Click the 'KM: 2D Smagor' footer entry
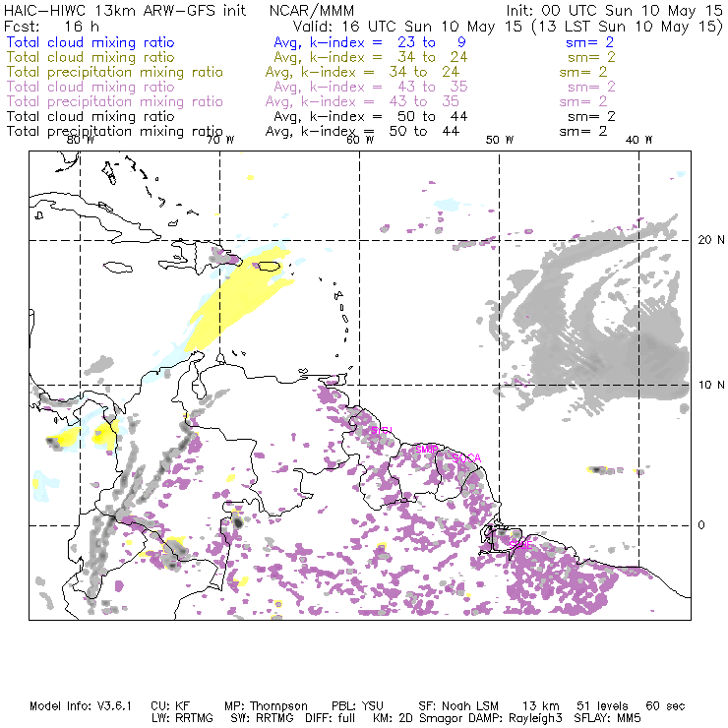 418,718
